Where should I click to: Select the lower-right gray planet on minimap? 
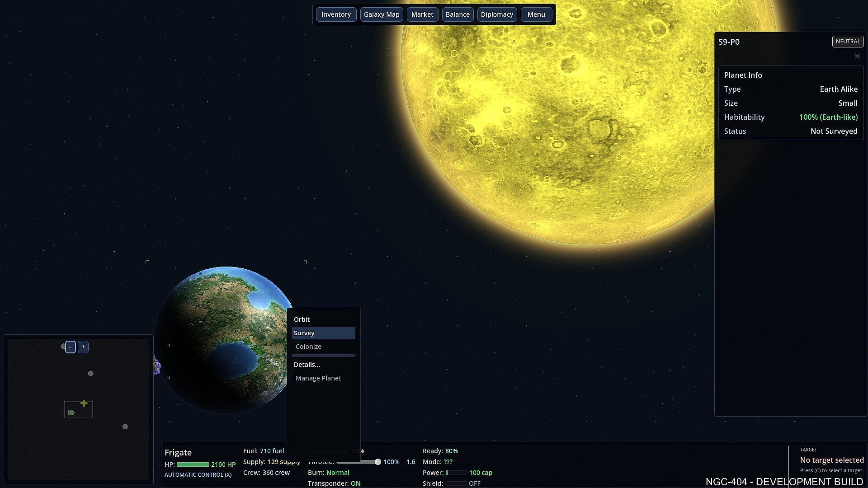coord(125,427)
